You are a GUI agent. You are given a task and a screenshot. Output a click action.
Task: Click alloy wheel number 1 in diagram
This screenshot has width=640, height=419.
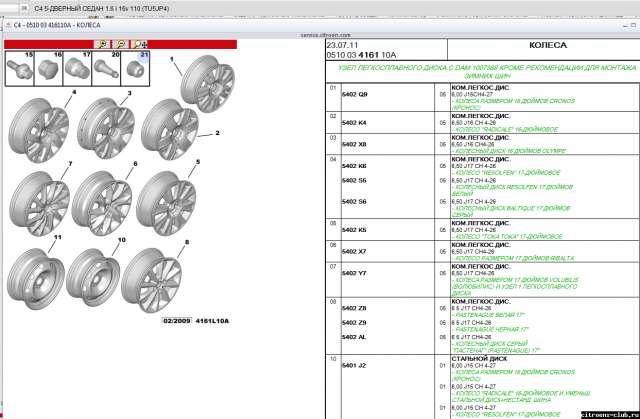point(203,93)
